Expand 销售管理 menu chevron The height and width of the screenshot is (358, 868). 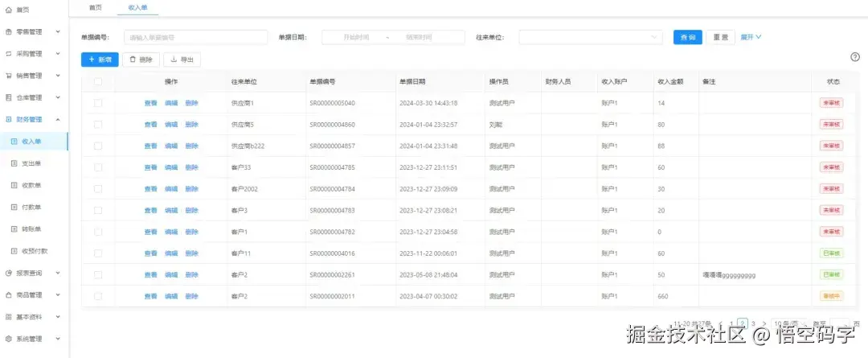[58, 76]
